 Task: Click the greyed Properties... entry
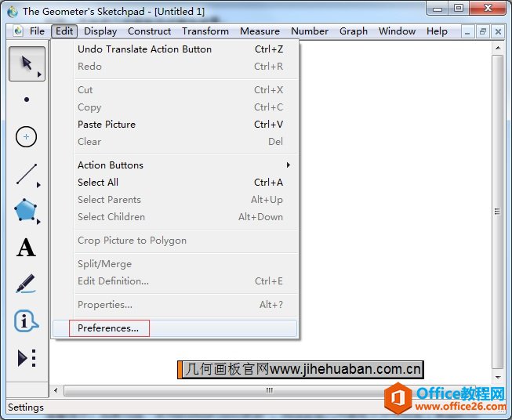(175, 305)
